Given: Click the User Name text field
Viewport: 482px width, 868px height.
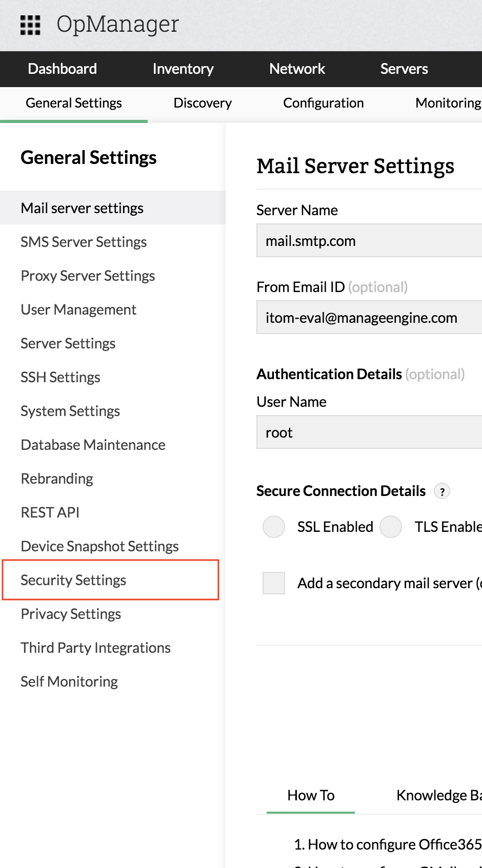Looking at the screenshot, I should 369,432.
